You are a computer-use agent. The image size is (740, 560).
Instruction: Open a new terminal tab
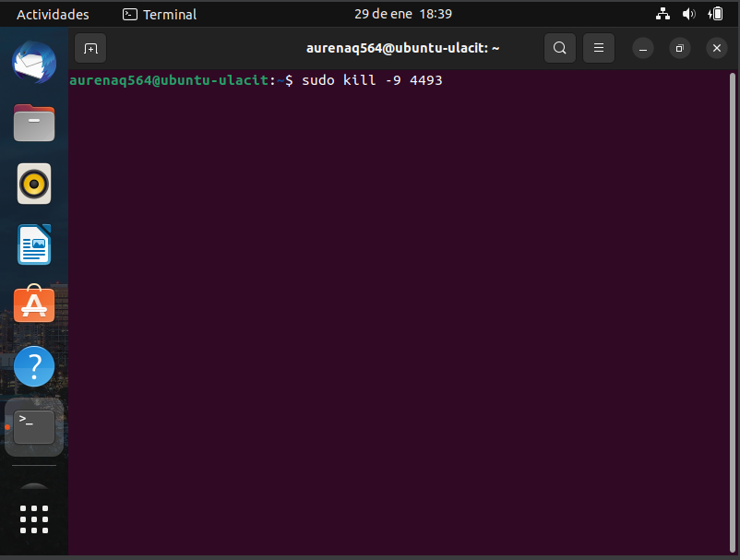tap(90, 48)
